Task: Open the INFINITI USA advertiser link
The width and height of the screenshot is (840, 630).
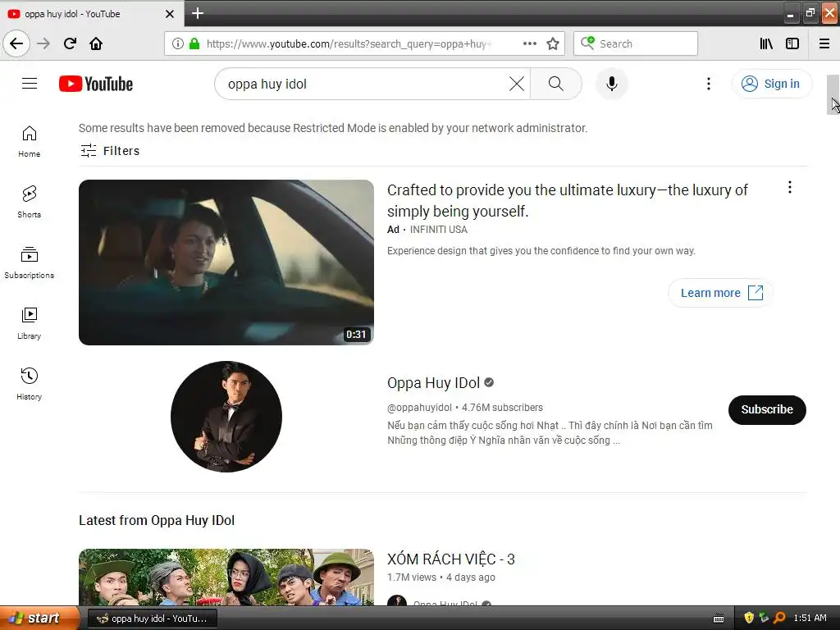Action: click(438, 230)
